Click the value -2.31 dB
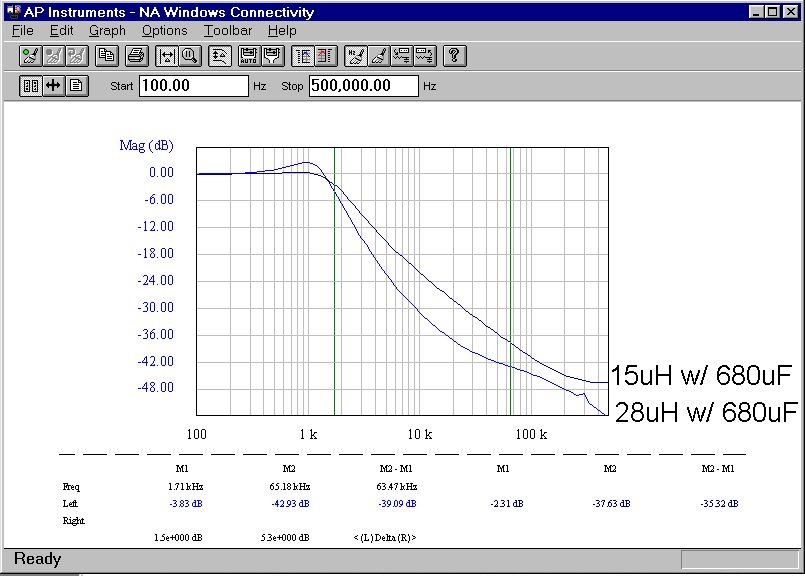This screenshot has height=576, width=805. (x=507, y=504)
